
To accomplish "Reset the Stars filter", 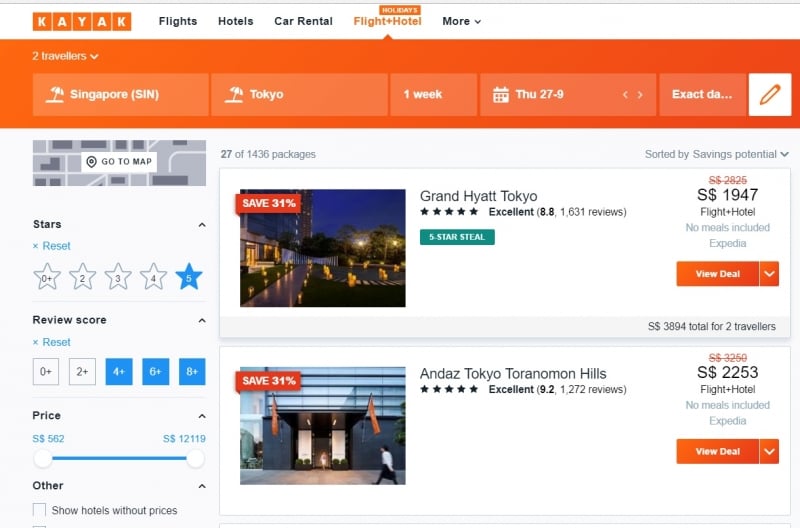I will point(52,246).
